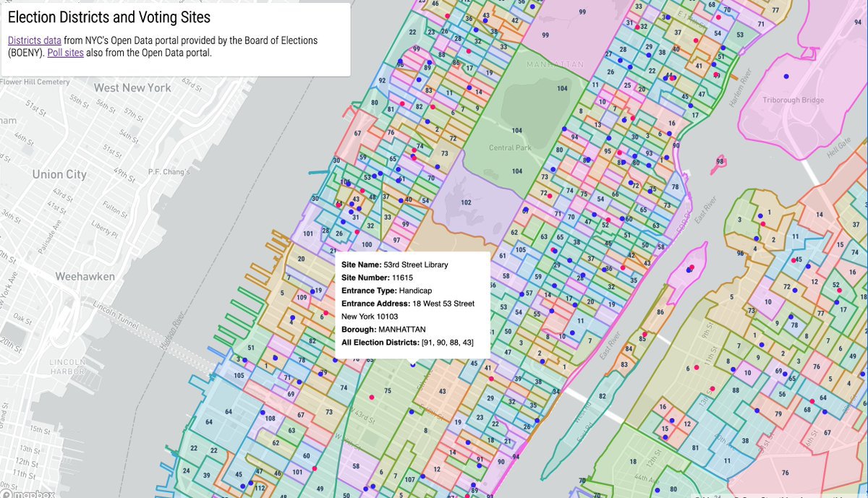This screenshot has width=868, height=498.
Task: Select the pink poll marker beside district 75
Action: tap(372, 397)
